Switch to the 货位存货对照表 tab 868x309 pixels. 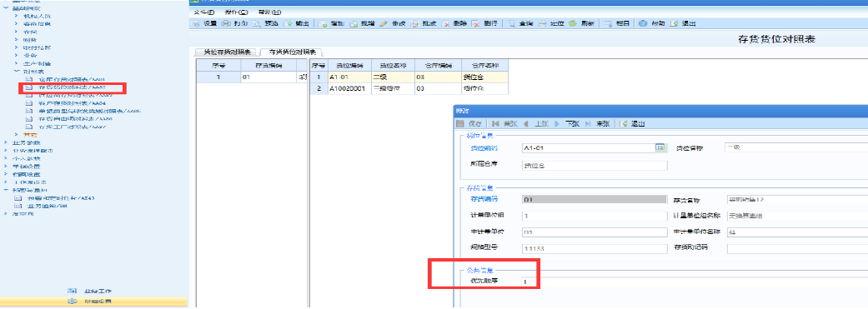point(227,52)
